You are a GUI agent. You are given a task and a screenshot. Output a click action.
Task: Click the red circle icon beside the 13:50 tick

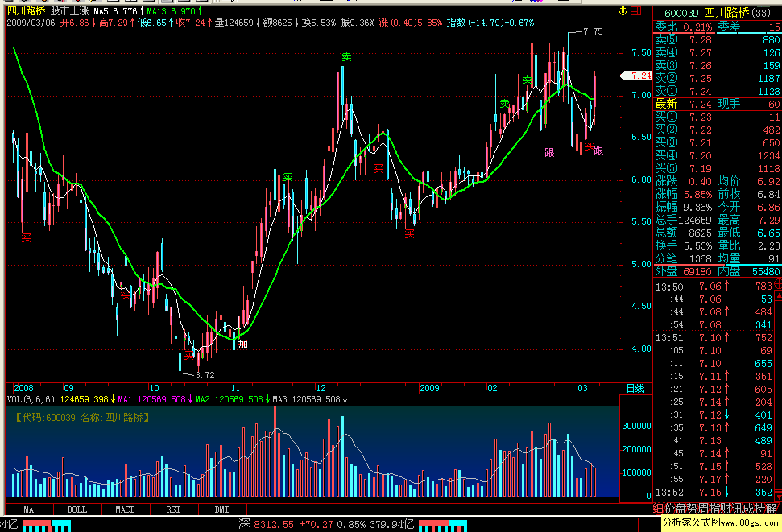[x=779, y=284]
